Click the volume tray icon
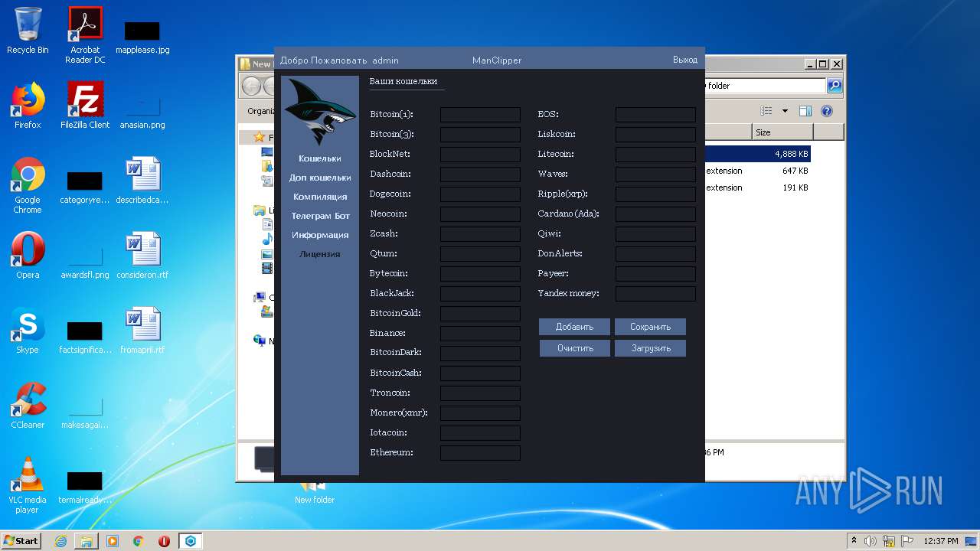 [870, 541]
